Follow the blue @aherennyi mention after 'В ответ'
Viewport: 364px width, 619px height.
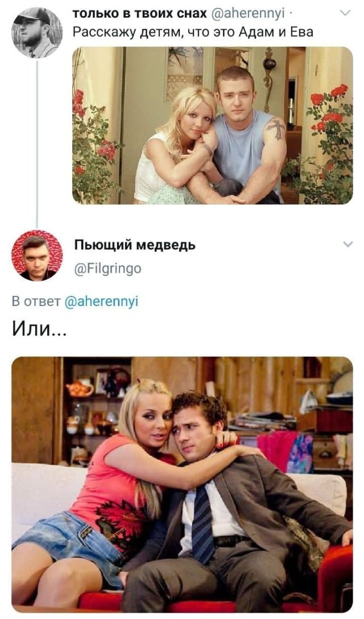101,302
